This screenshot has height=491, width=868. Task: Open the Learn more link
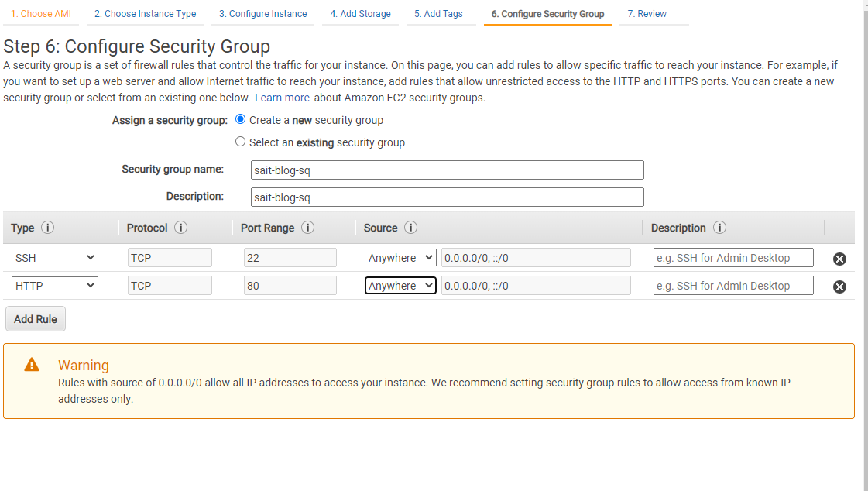coord(282,98)
